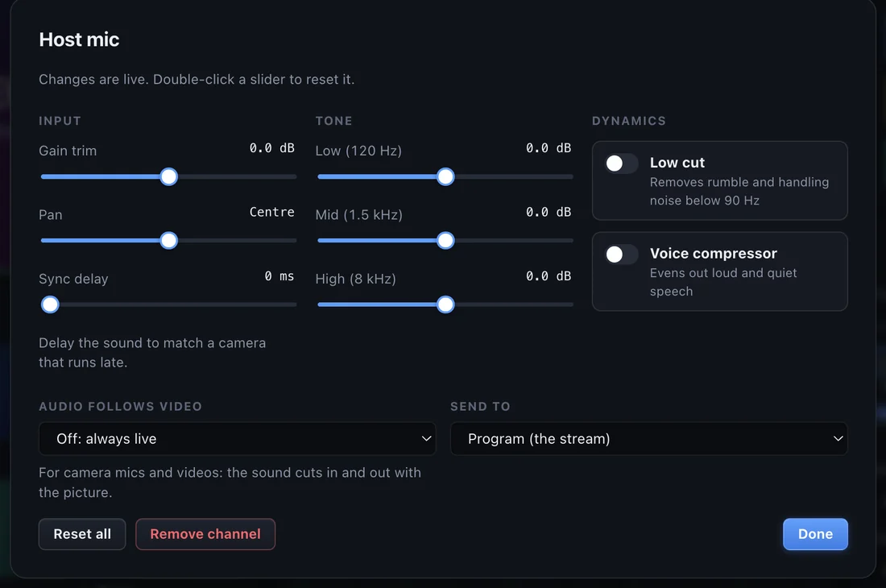Click the Remove channel button
886x588 pixels.
click(205, 534)
